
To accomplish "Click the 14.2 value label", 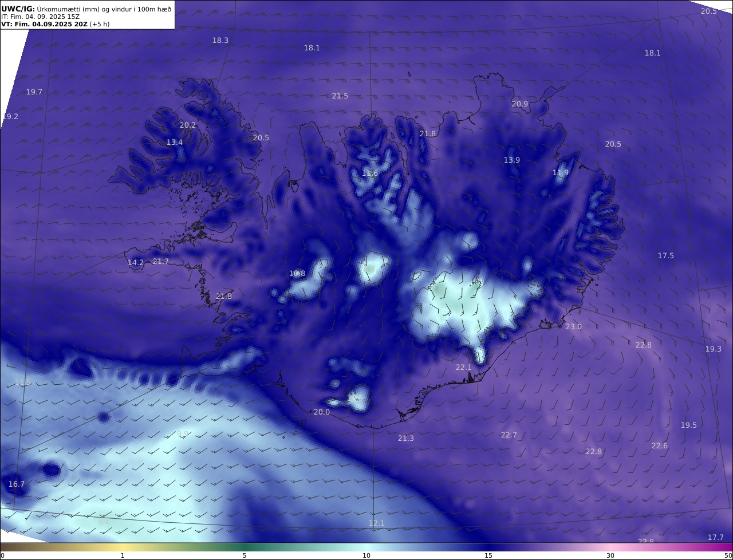I will [x=136, y=263].
